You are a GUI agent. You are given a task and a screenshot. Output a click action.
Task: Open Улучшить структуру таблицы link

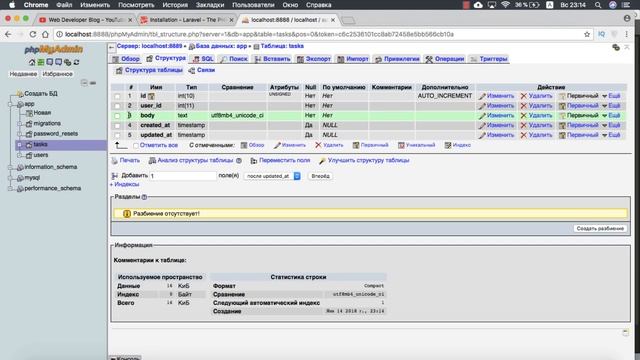364,160
